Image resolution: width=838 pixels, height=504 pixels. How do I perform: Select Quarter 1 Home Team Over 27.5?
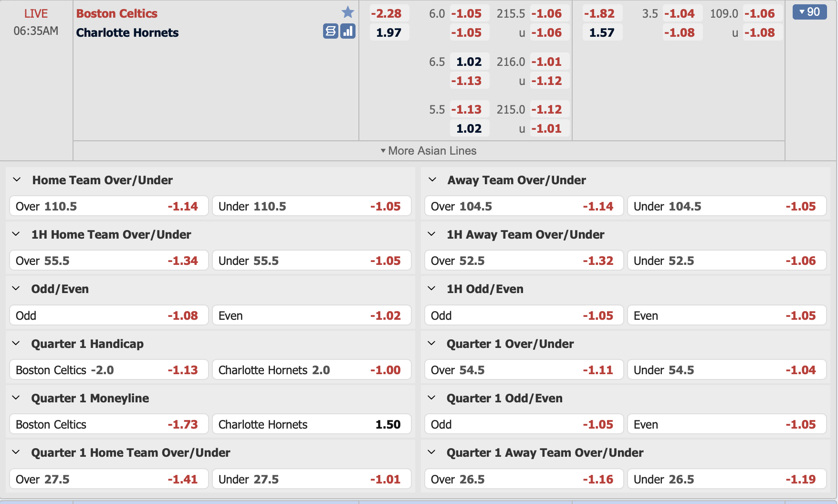[x=109, y=479]
